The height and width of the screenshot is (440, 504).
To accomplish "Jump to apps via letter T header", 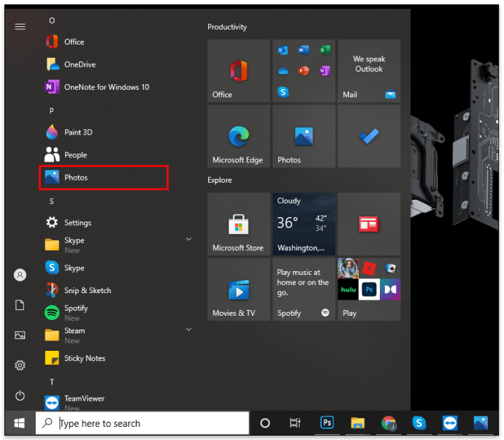I will (x=52, y=382).
